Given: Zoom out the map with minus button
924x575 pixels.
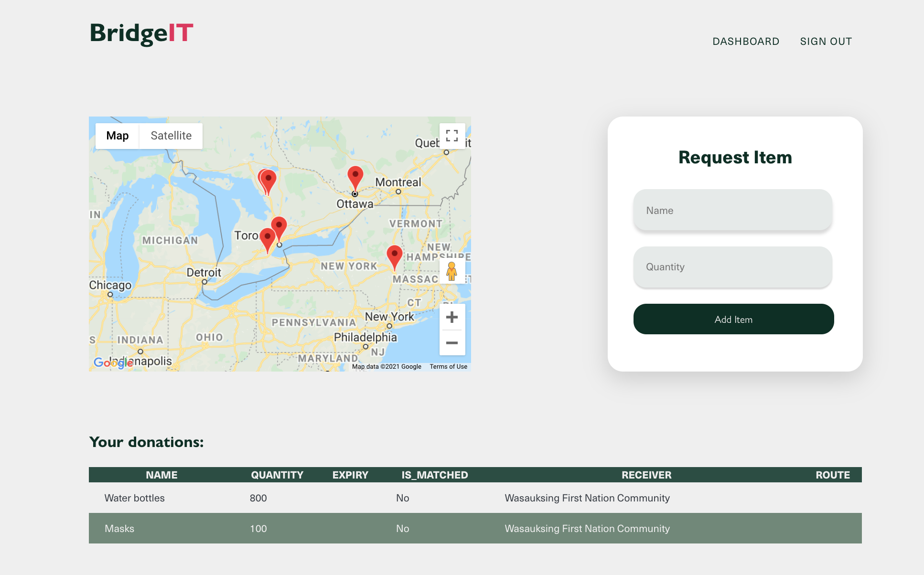Looking at the screenshot, I should pyautogui.click(x=451, y=343).
